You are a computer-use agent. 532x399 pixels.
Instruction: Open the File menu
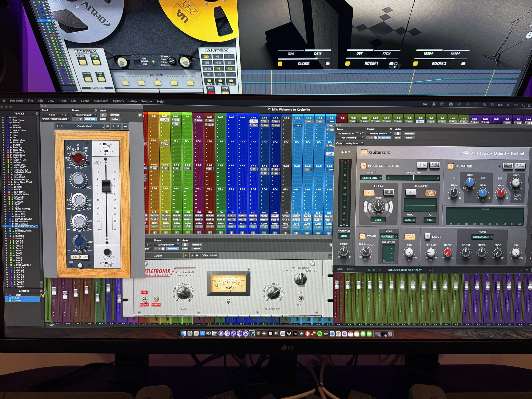(x=30, y=101)
